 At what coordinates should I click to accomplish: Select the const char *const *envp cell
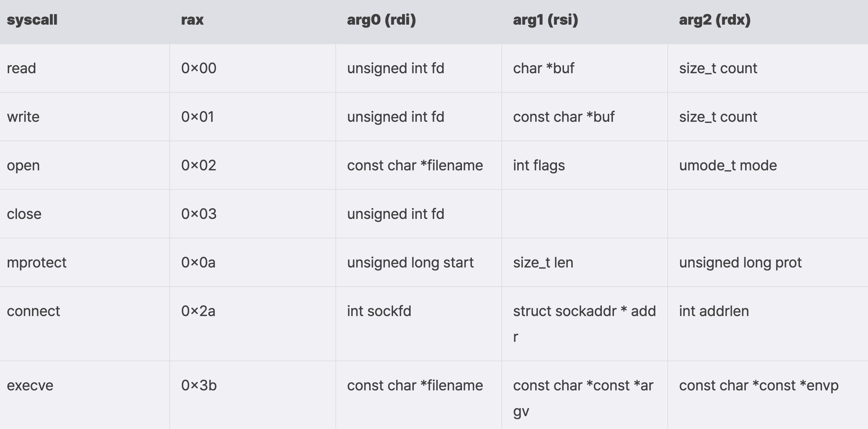coord(759,386)
